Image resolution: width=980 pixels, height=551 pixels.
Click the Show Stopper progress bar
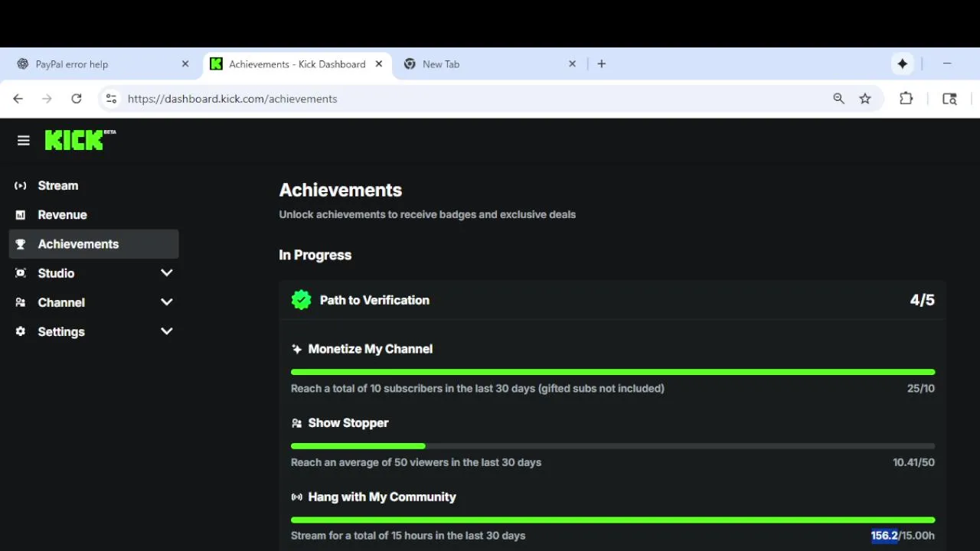click(x=612, y=446)
